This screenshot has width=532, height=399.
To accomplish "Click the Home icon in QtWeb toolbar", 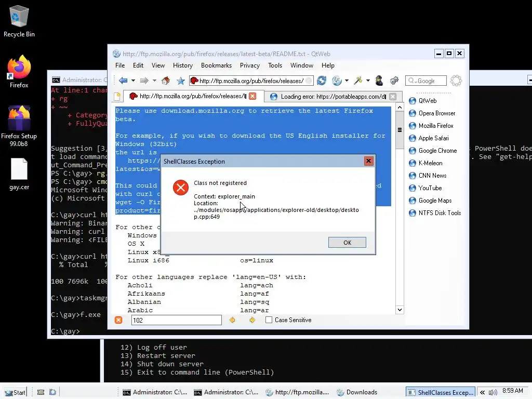I will click(166, 81).
